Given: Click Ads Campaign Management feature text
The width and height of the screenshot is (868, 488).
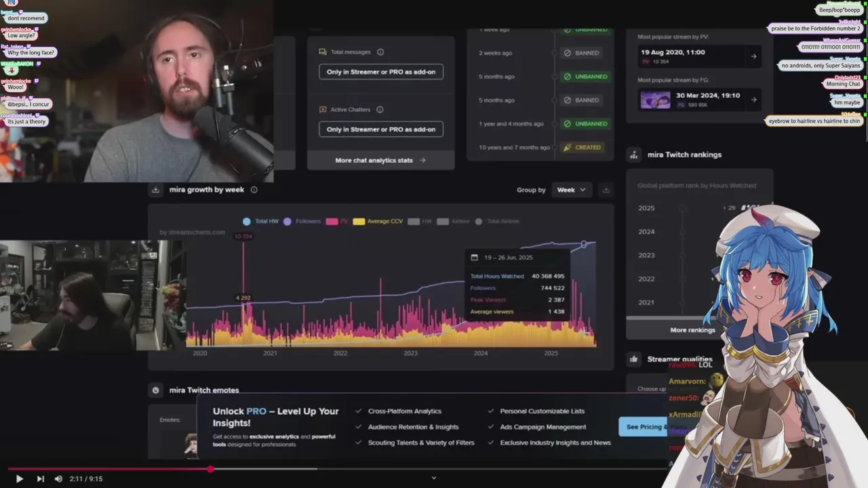Looking at the screenshot, I should click(x=543, y=427).
